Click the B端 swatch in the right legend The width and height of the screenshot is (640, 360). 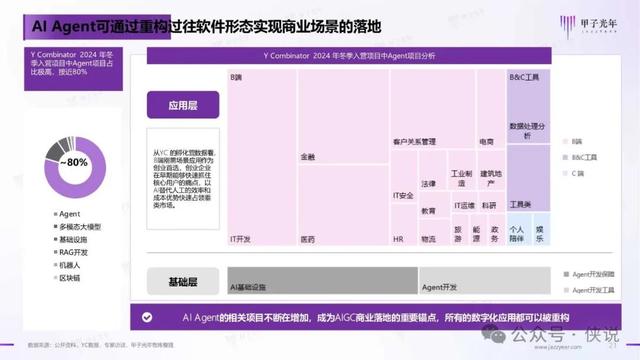[x=565, y=141]
